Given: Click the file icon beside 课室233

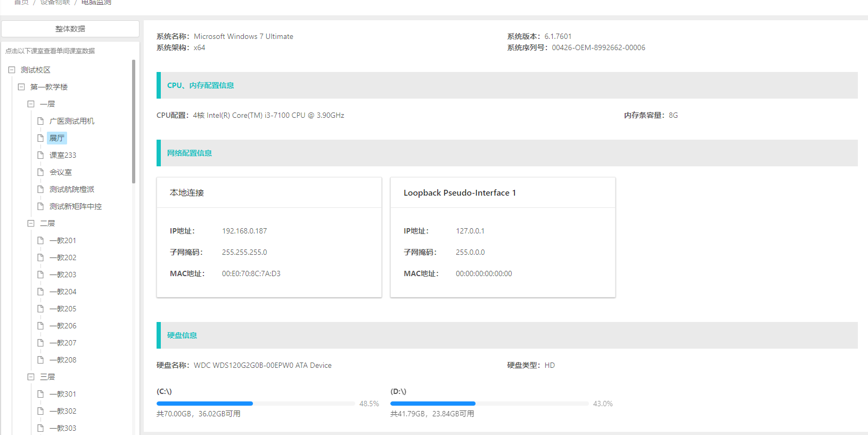Looking at the screenshot, I should coord(40,155).
